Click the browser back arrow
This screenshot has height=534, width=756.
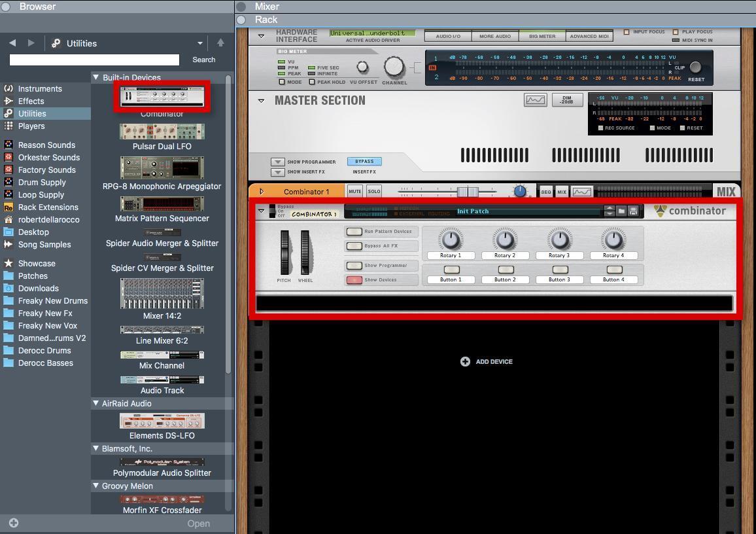12,43
